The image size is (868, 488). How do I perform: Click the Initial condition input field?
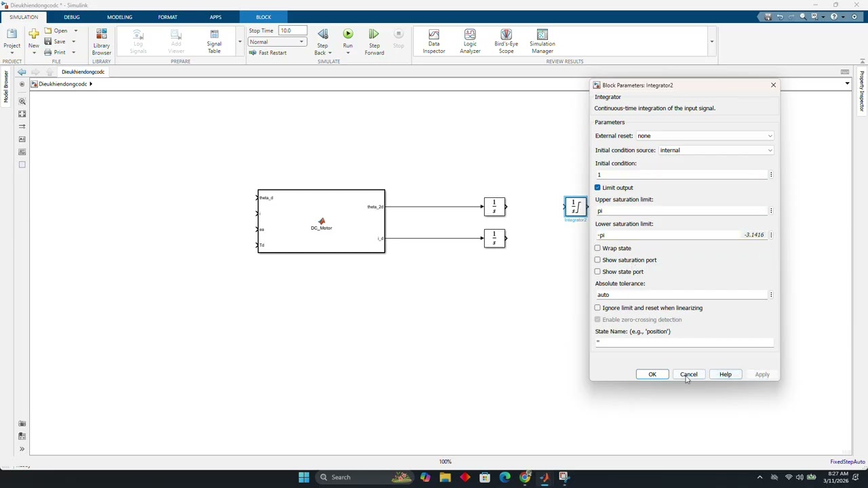[x=681, y=175]
